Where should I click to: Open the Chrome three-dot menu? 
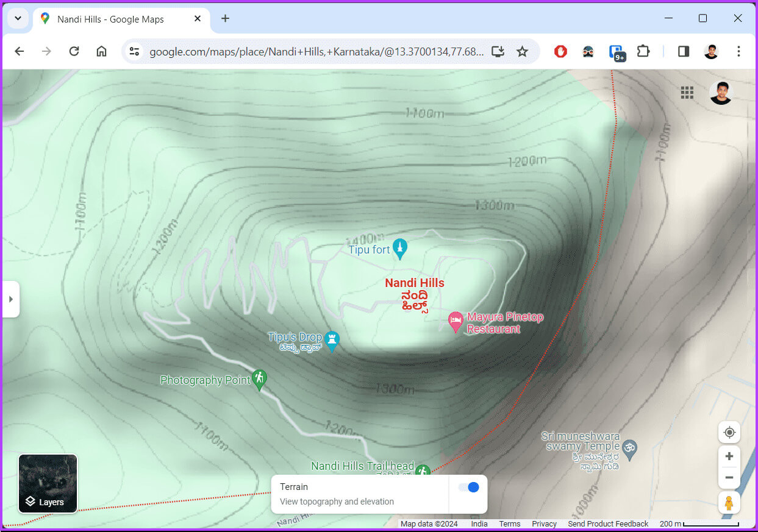(738, 52)
